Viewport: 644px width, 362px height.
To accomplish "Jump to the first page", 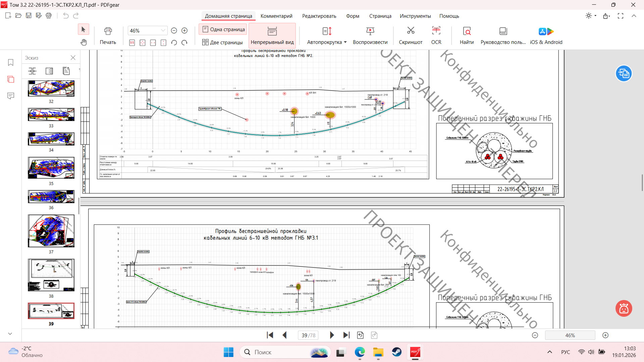I will 270,335.
